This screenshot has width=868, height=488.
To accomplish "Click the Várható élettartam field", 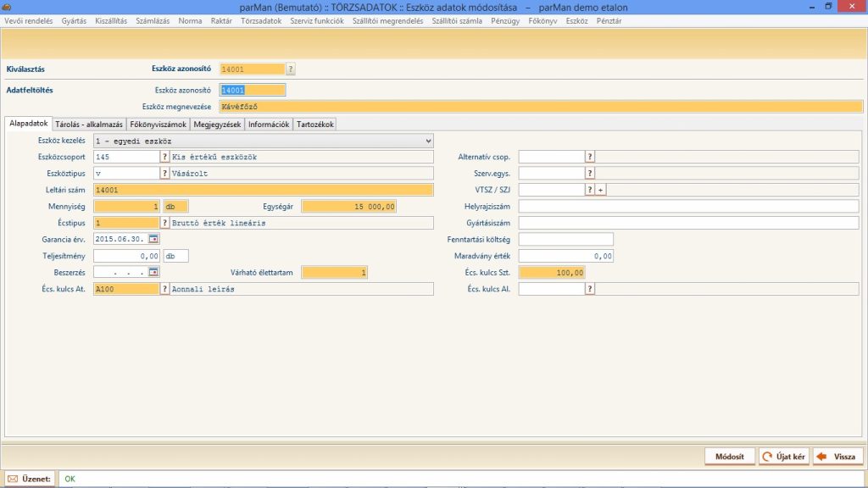I will pyautogui.click(x=334, y=272).
